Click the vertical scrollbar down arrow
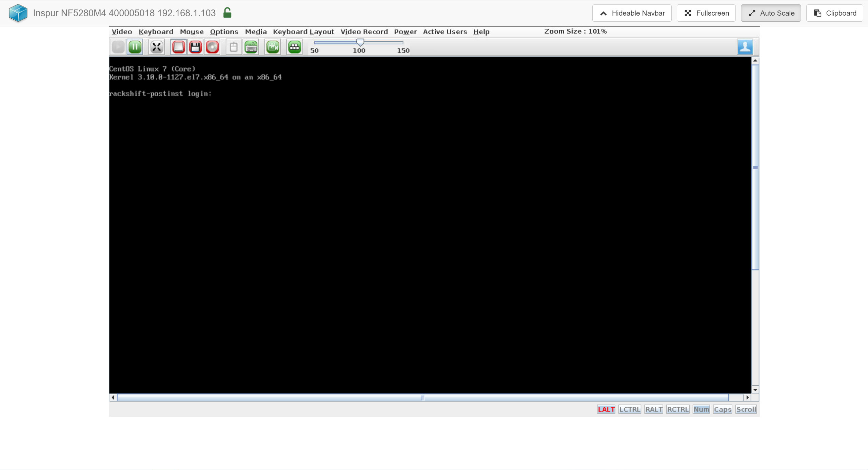868x470 pixels. (755, 390)
